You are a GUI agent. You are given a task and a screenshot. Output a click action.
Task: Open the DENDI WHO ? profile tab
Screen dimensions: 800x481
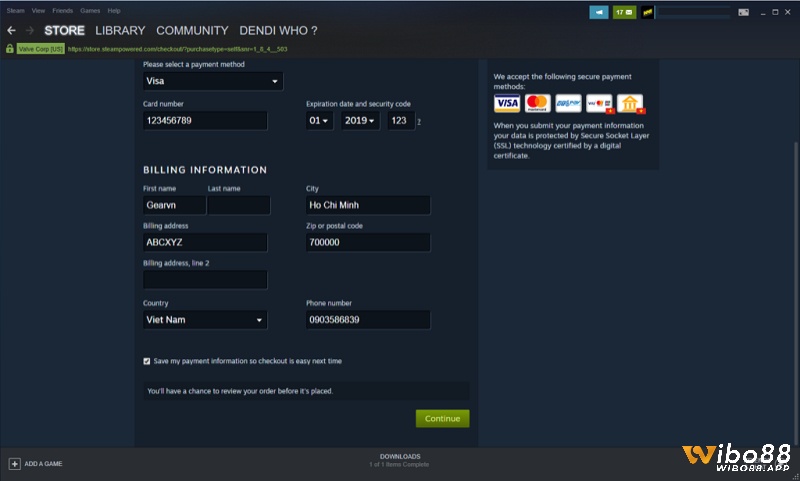point(279,31)
